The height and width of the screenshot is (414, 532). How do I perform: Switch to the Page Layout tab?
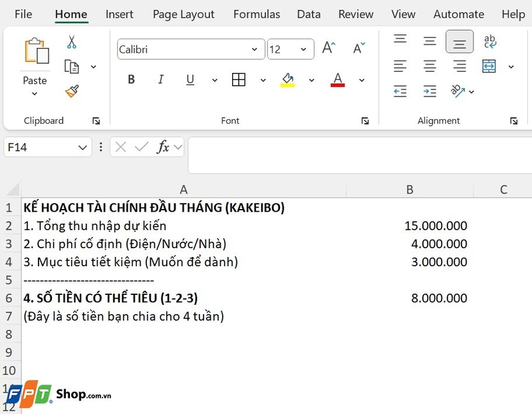184,14
